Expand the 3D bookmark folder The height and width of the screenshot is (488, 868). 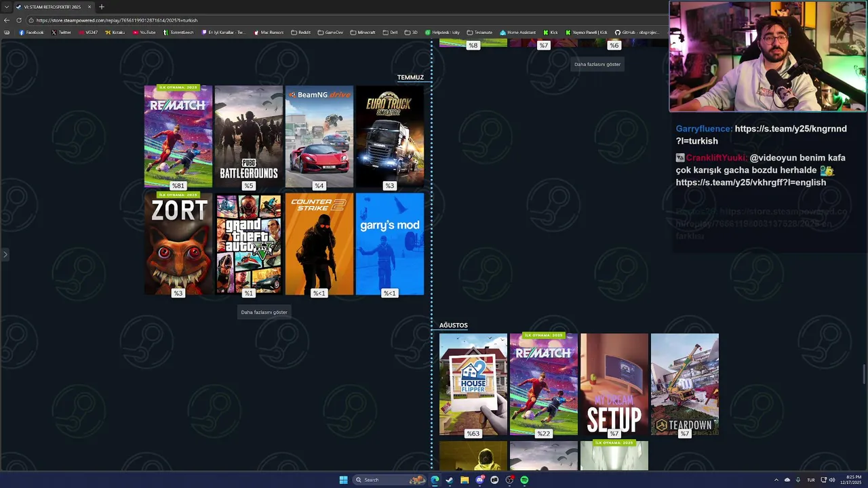click(x=411, y=33)
